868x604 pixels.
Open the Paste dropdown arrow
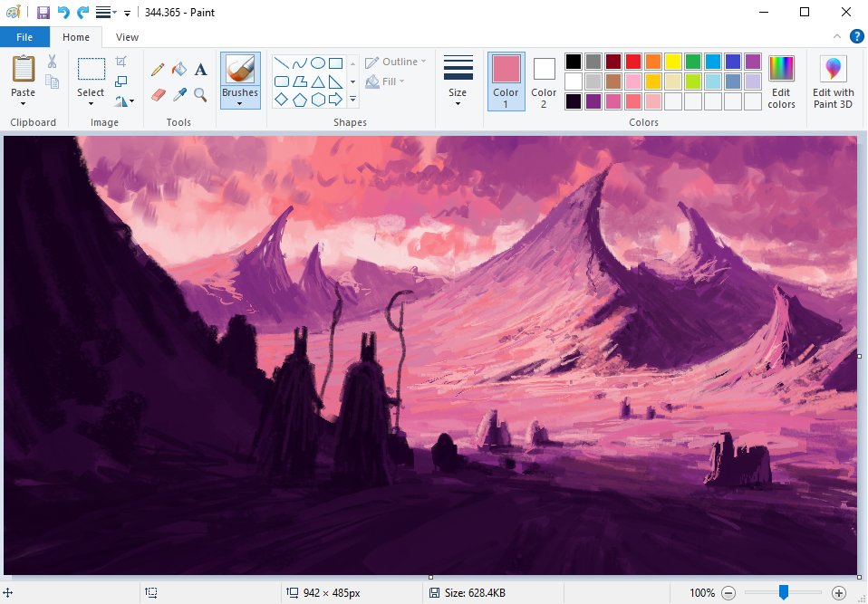click(24, 103)
